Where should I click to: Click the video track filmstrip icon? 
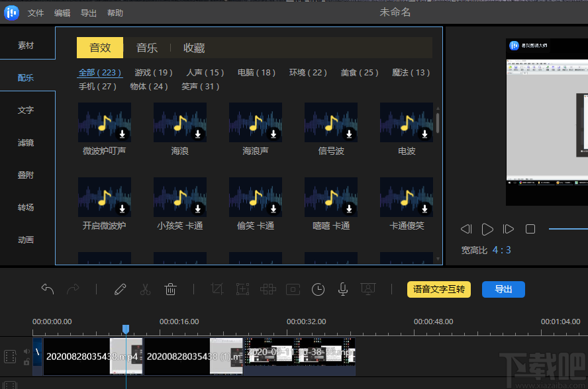(x=10, y=357)
